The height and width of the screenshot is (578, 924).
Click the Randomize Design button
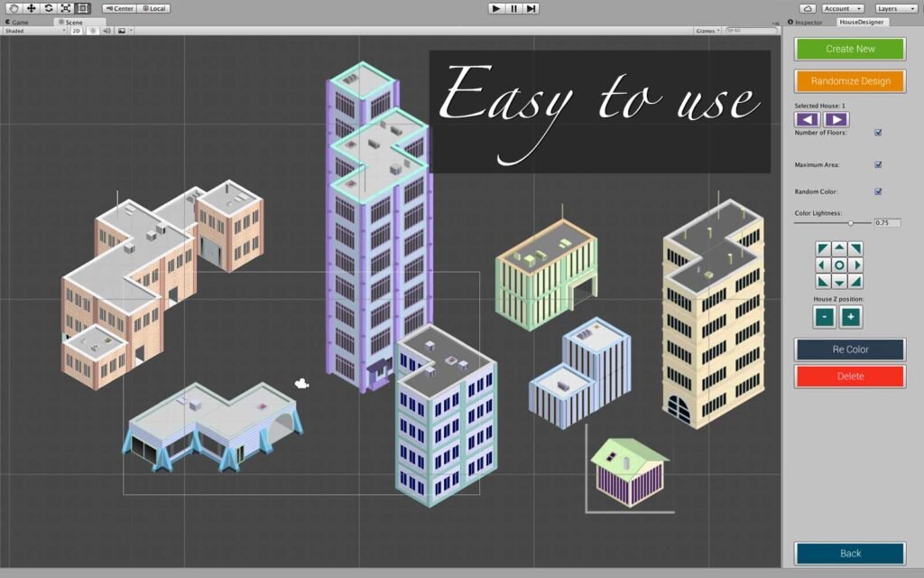tap(850, 81)
